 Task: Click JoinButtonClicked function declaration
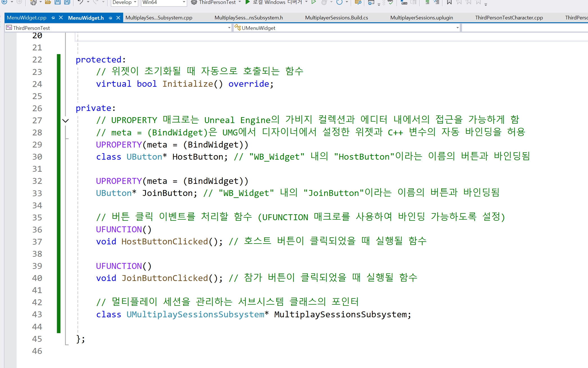tap(165, 278)
